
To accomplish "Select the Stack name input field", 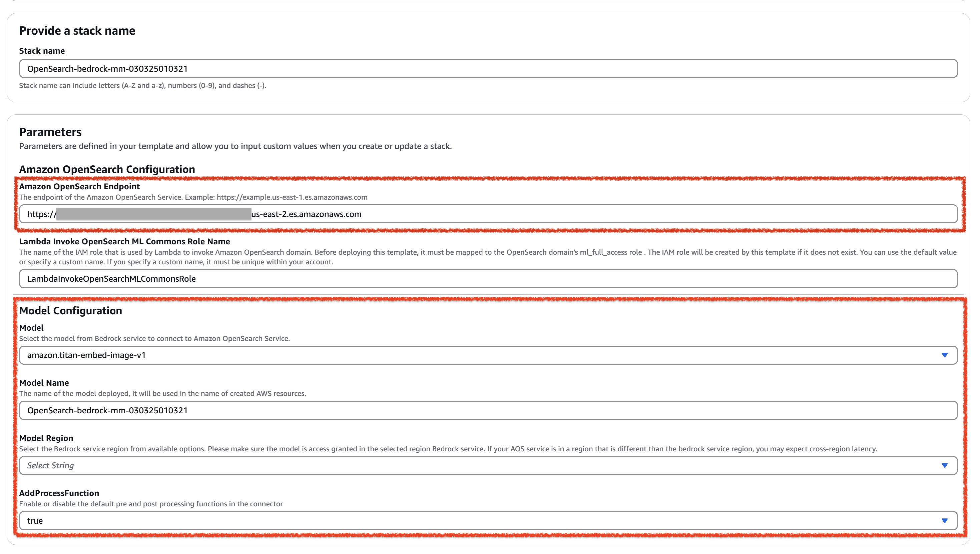I will pos(489,69).
